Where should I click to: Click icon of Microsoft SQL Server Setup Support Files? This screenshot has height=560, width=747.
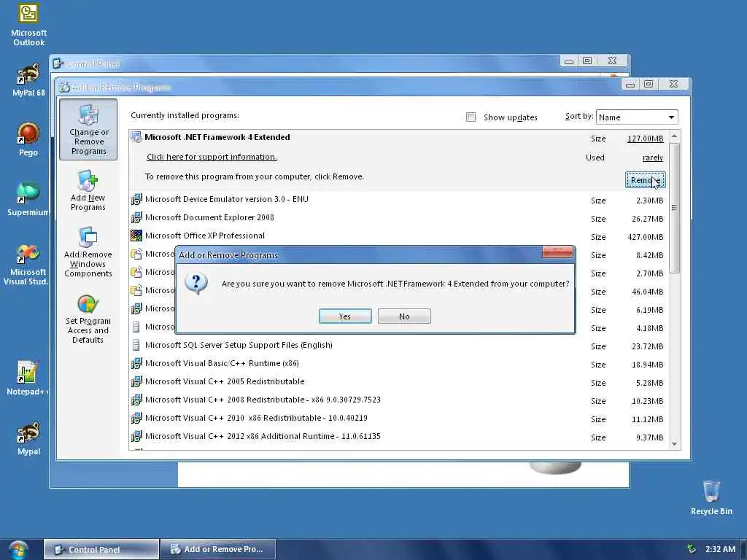[x=136, y=345]
